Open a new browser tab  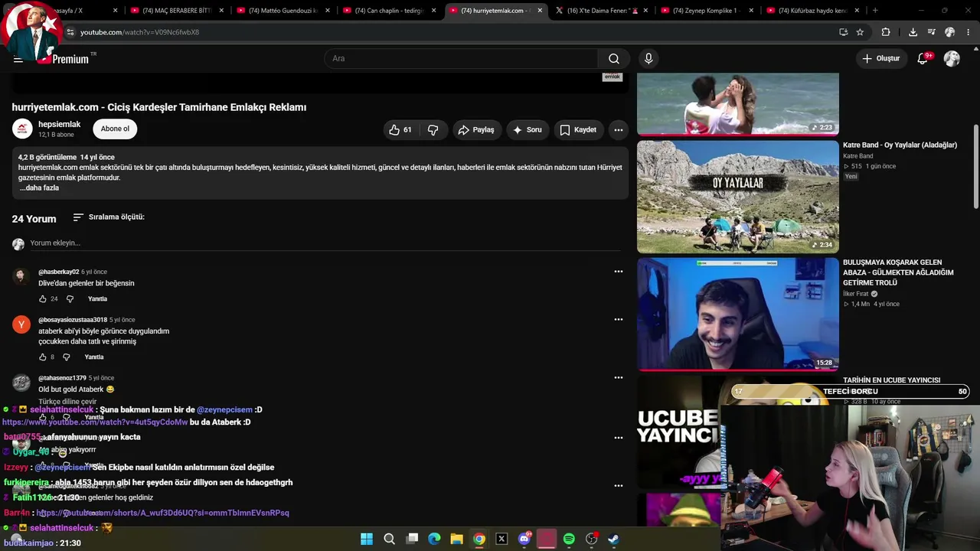[x=875, y=11]
